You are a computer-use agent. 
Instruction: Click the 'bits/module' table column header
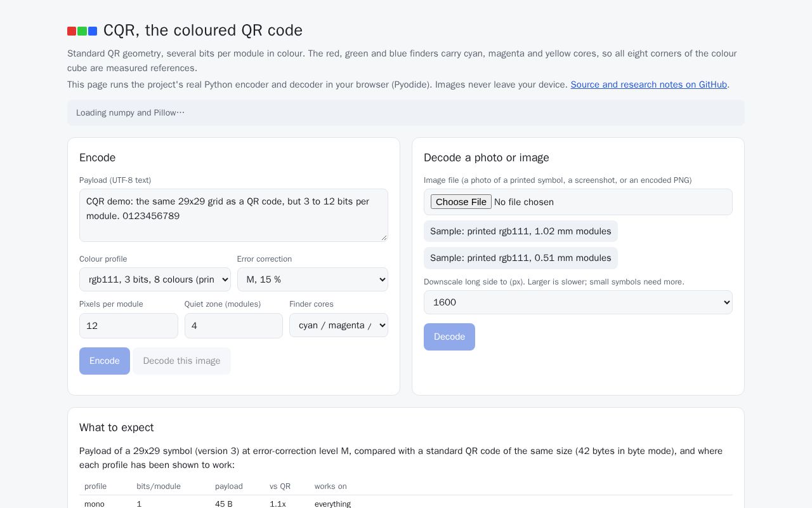[x=159, y=486]
